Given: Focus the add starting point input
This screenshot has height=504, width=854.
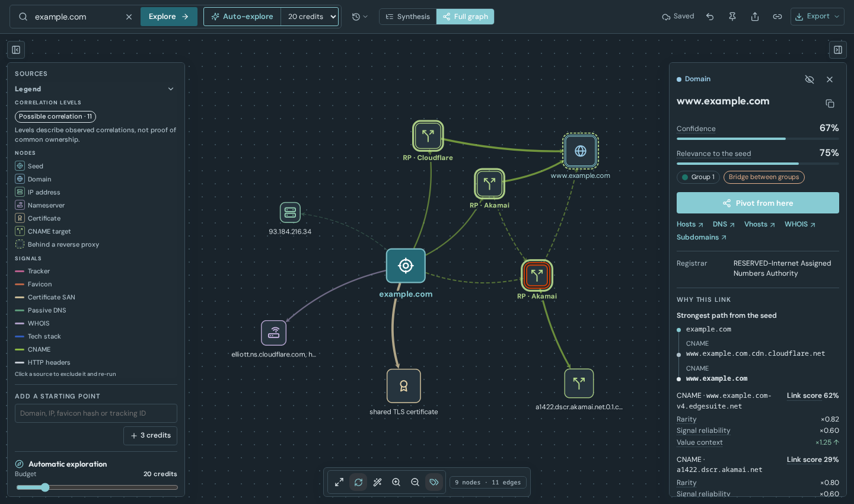Looking at the screenshot, I should 96,413.
